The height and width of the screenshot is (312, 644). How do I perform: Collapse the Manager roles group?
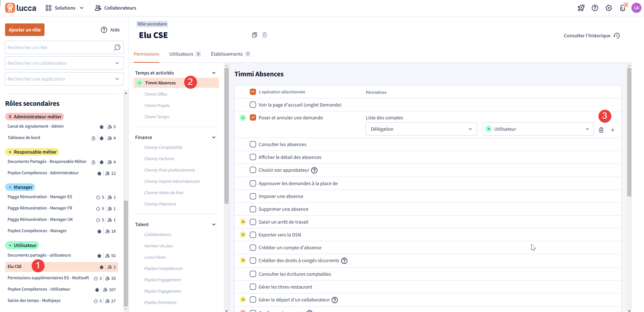tap(20, 187)
